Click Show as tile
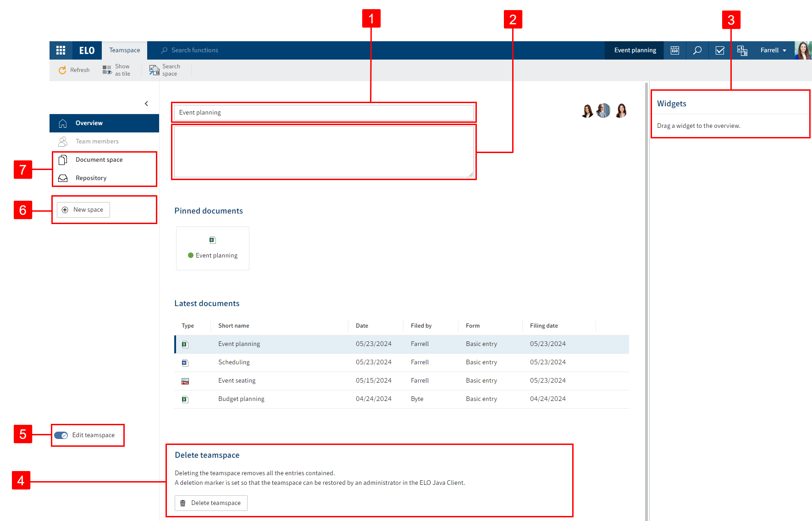Screen dimensions: 812x521 [x=116, y=70]
